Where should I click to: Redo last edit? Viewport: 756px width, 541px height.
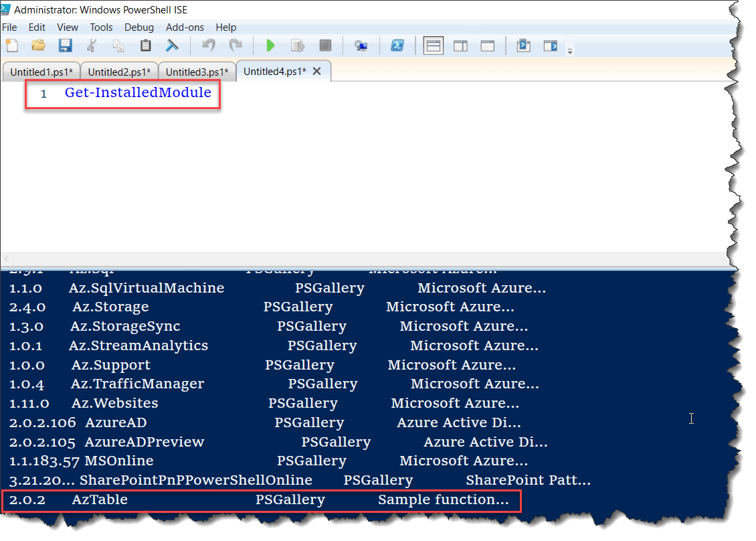pyautogui.click(x=235, y=46)
